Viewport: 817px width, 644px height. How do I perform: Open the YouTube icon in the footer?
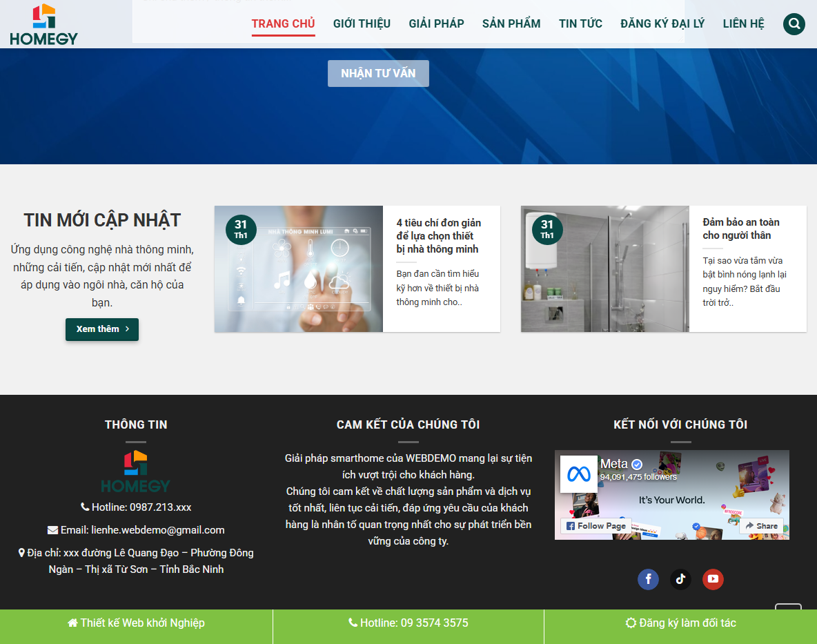[x=713, y=579]
